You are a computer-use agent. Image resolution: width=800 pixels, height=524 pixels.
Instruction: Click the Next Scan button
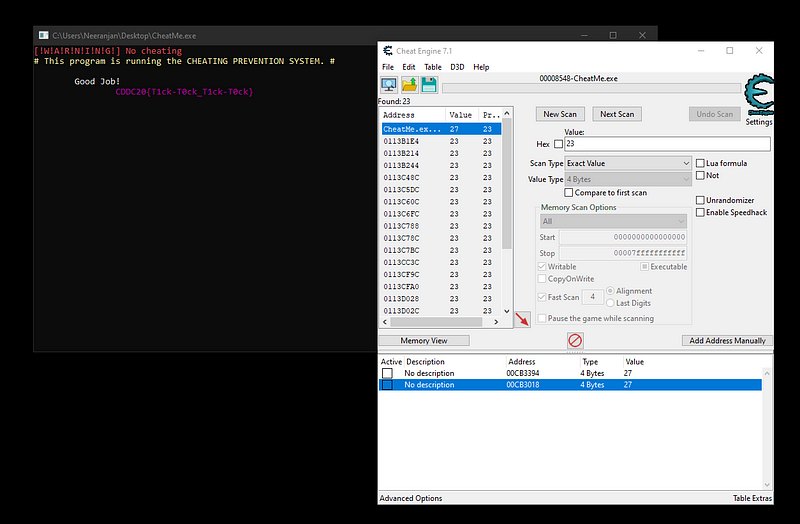point(617,114)
